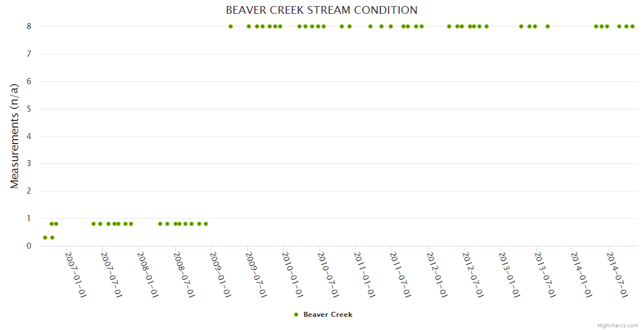
Task: Click the second data point at value 0.3
Action: coord(52,238)
